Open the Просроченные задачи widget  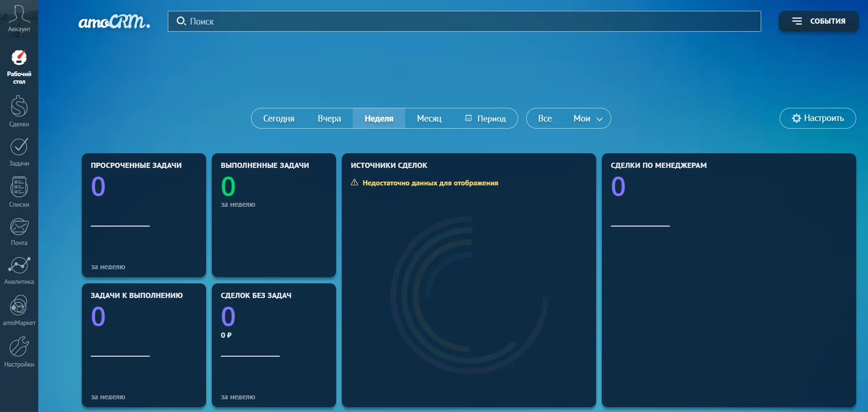tap(144, 215)
